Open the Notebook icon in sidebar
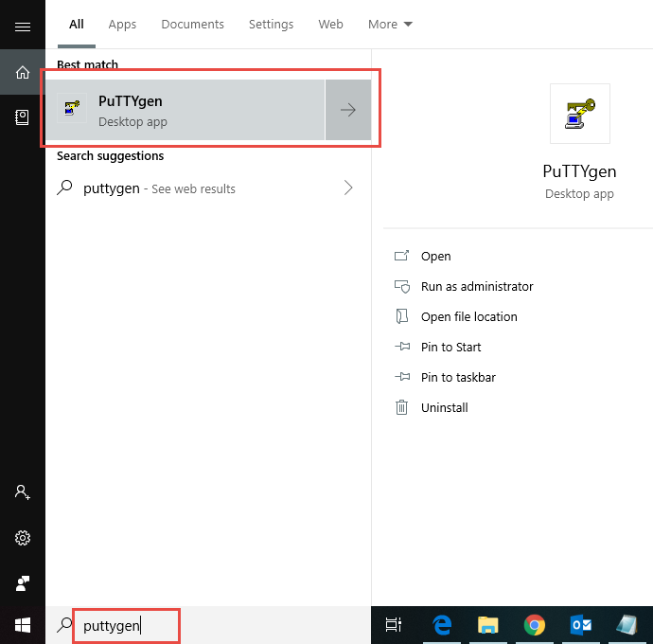Image resolution: width=653 pixels, height=644 pixels. 22,117
